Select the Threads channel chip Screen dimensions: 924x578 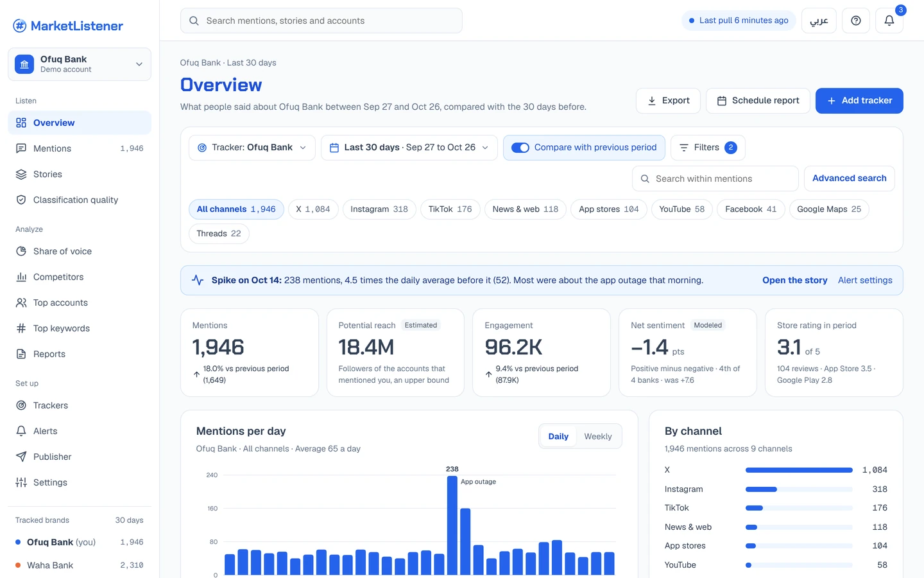(x=219, y=234)
